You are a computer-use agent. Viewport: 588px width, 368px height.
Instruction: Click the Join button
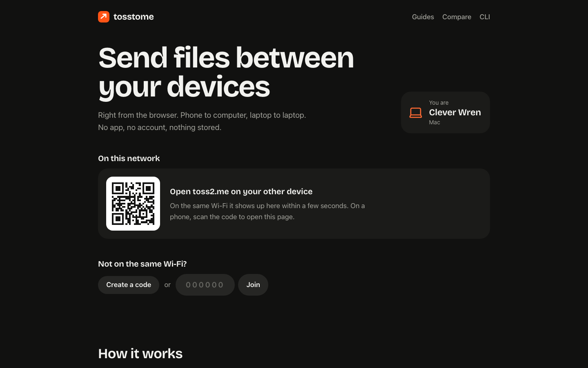coord(253,285)
